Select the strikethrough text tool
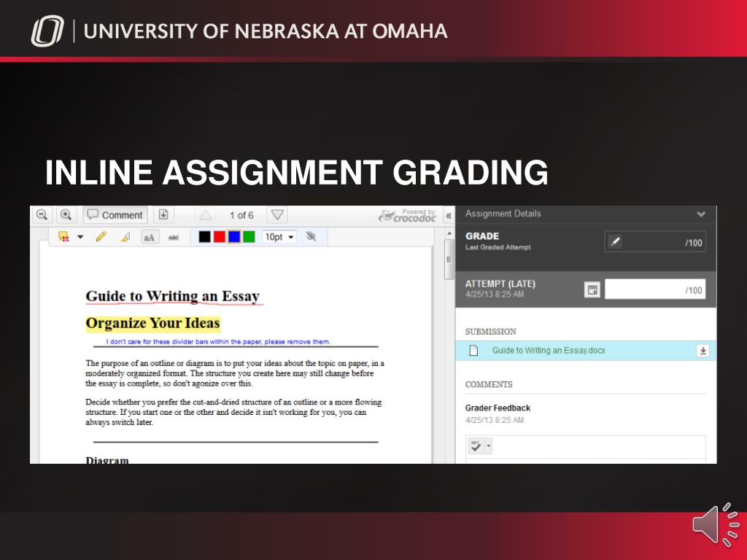 pos(174,237)
